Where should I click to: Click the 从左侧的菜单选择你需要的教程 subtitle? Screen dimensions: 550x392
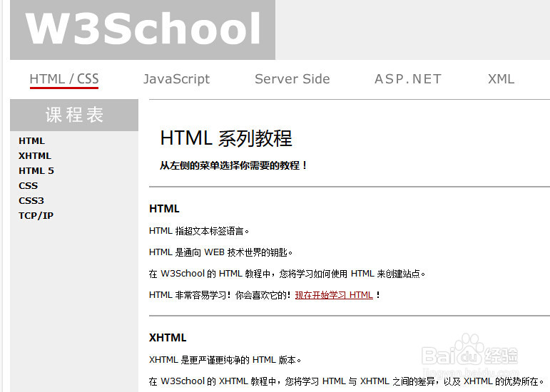[x=233, y=165]
